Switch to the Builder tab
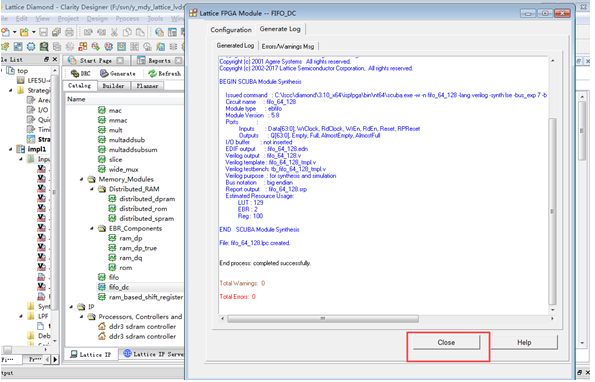This screenshot has width=595, height=382. (x=113, y=86)
